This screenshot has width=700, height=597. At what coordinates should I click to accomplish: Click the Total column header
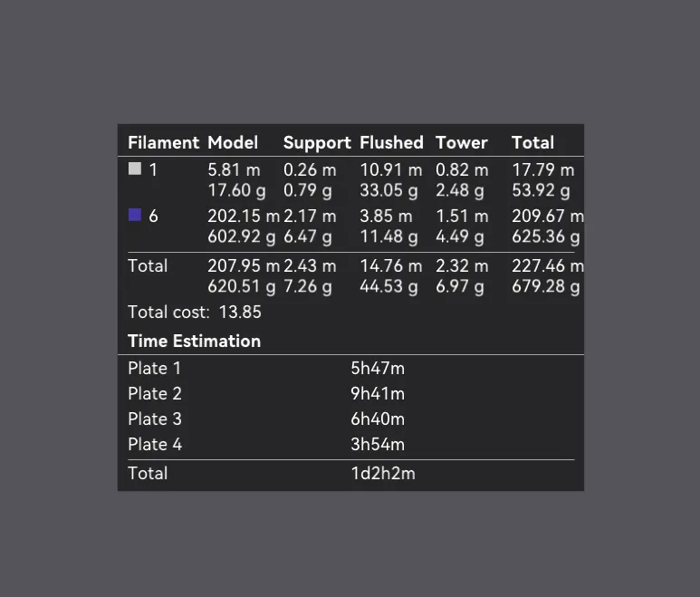[532, 142]
